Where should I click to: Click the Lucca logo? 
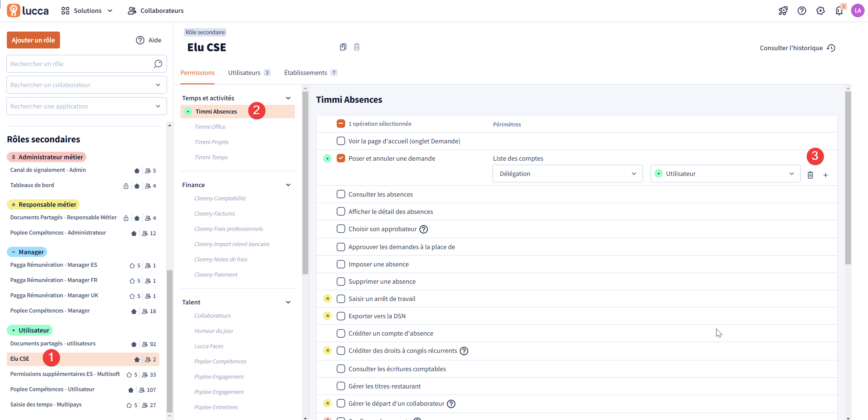[x=28, y=11]
